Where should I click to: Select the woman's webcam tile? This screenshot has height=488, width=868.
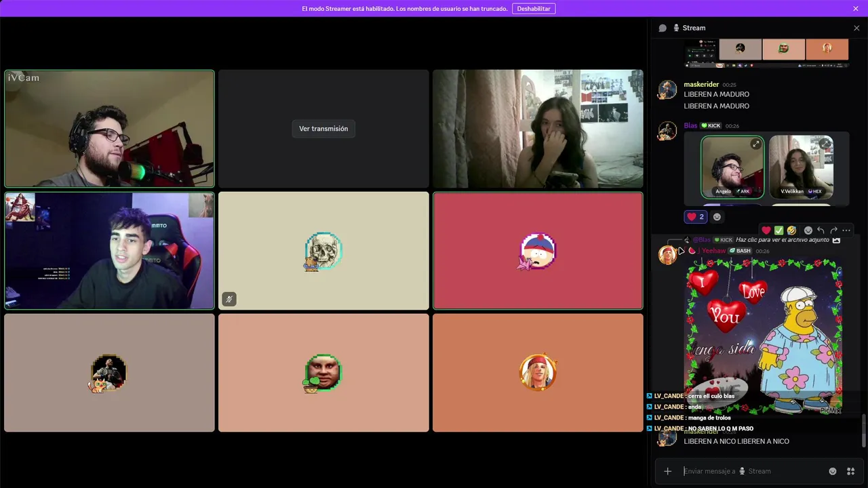[538, 129]
